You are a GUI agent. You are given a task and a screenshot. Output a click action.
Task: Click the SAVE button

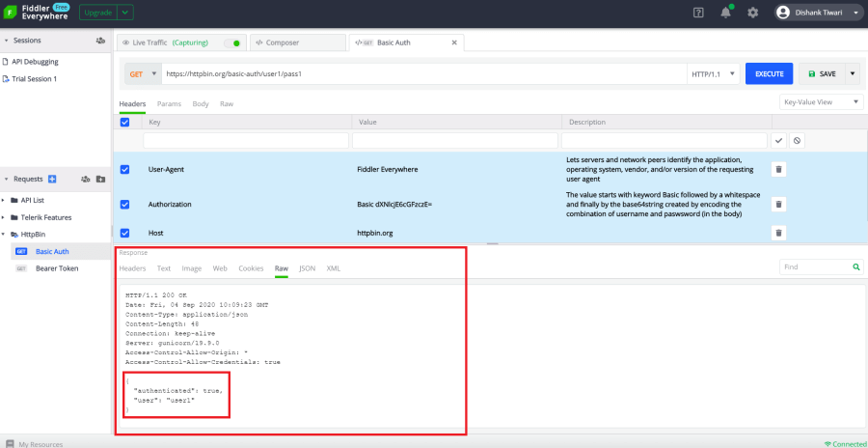point(822,73)
